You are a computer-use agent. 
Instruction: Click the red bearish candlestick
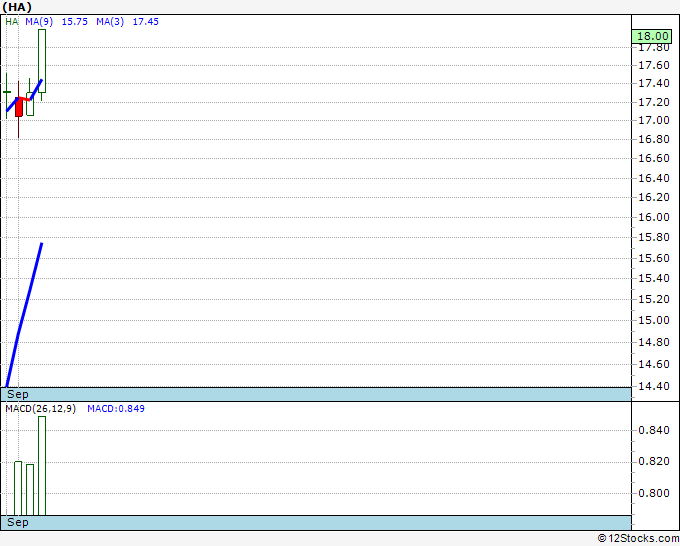point(19,107)
